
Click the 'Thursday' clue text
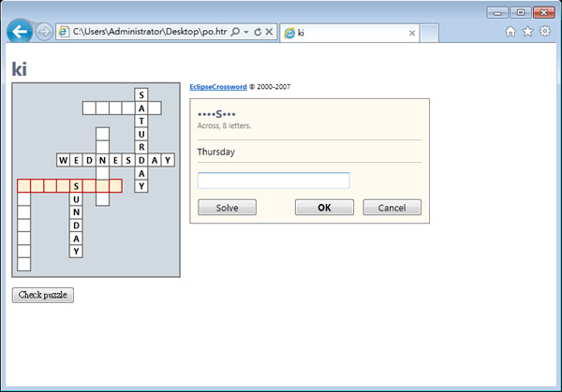(216, 152)
